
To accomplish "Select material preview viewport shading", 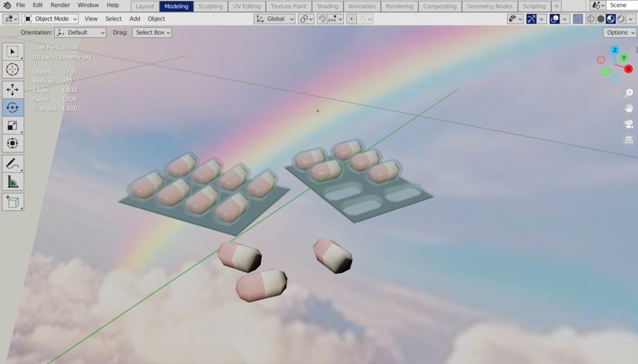I will point(611,19).
